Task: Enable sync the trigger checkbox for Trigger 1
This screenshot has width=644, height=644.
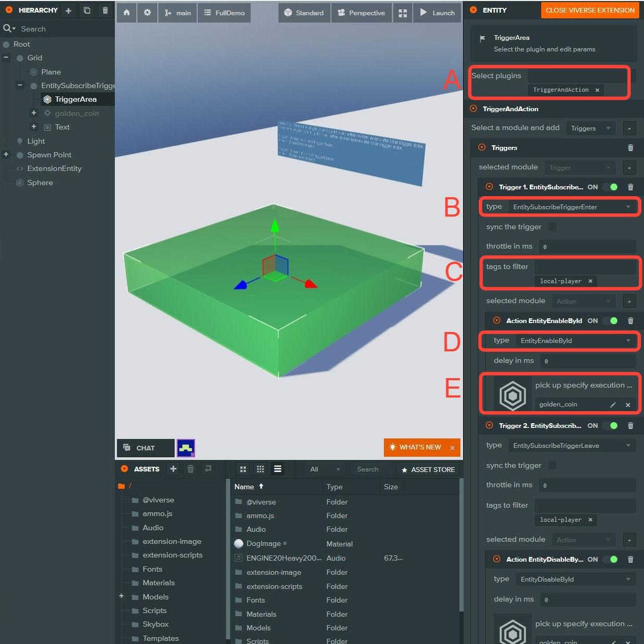Action: [552, 227]
